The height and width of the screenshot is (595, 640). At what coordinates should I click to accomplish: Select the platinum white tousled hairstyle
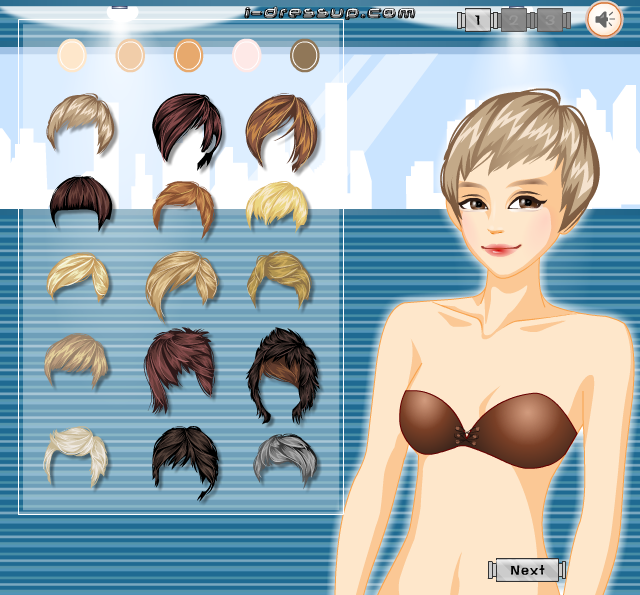click(x=76, y=455)
